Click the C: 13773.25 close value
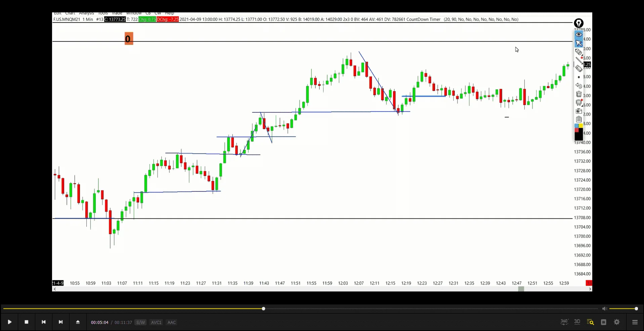The image size is (644, 331). pos(115,20)
